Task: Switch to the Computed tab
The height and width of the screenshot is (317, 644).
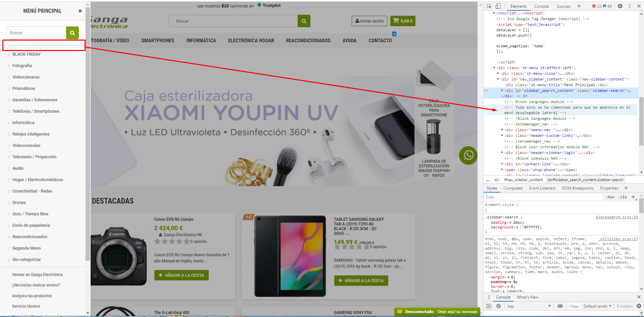Action: [513, 188]
